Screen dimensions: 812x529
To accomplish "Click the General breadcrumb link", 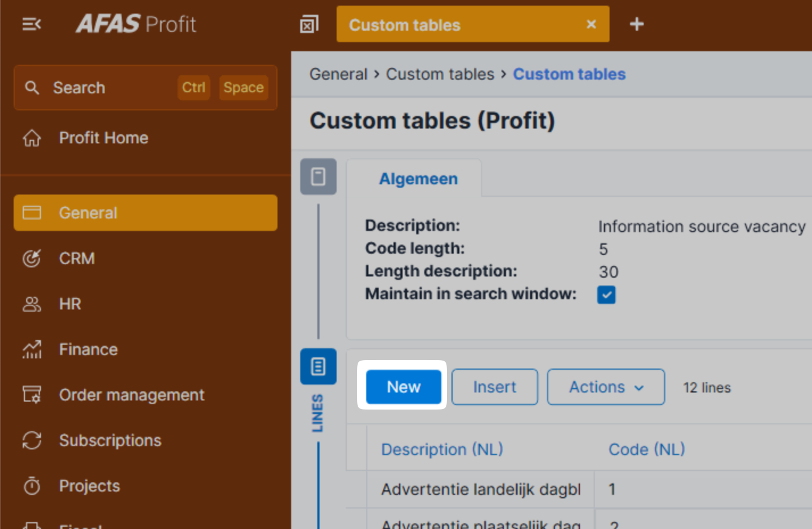I will click(338, 75).
